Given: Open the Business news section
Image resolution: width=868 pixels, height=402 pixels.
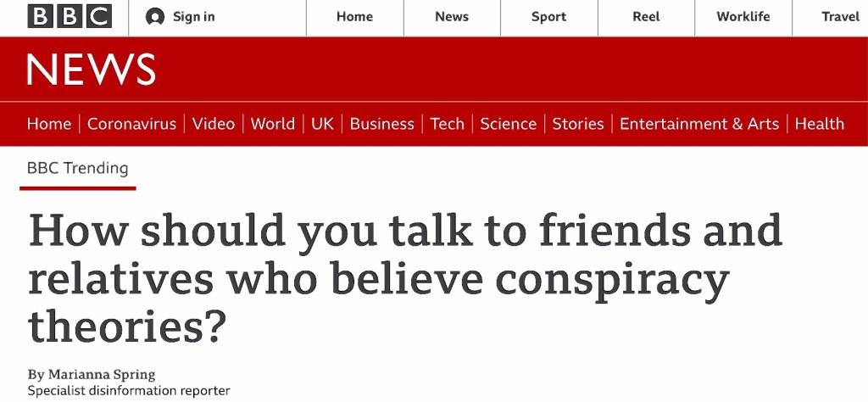Looking at the screenshot, I should [x=381, y=124].
